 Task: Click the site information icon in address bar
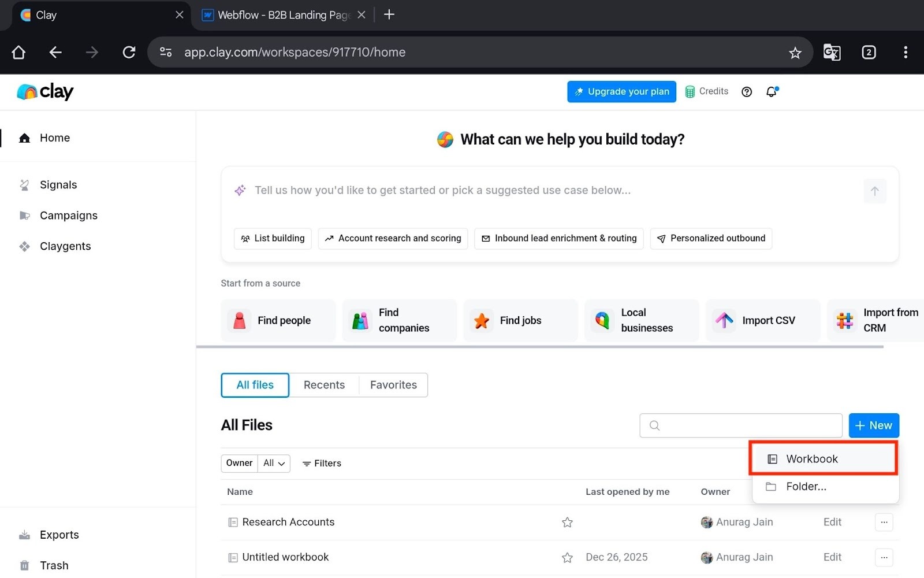(x=166, y=52)
